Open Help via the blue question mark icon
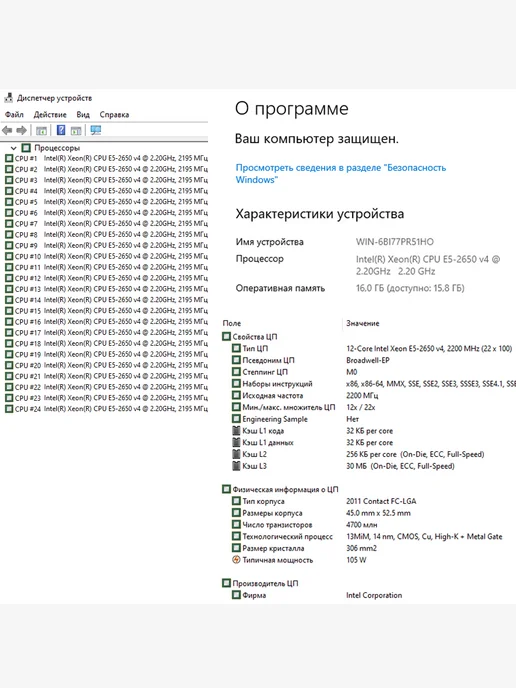Image resolution: width=516 pixels, height=688 pixels. [61, 130]
